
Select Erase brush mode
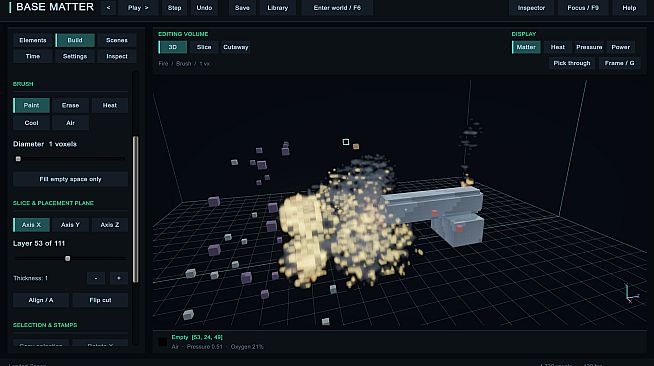pyautogui.click(x=70, y=105)
